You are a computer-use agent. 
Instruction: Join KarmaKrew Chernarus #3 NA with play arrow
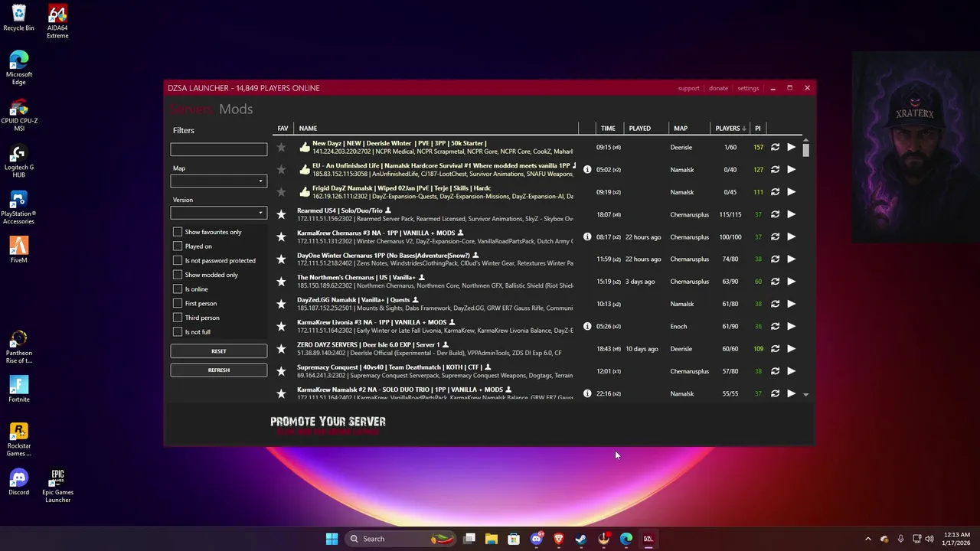click(792, 236)
